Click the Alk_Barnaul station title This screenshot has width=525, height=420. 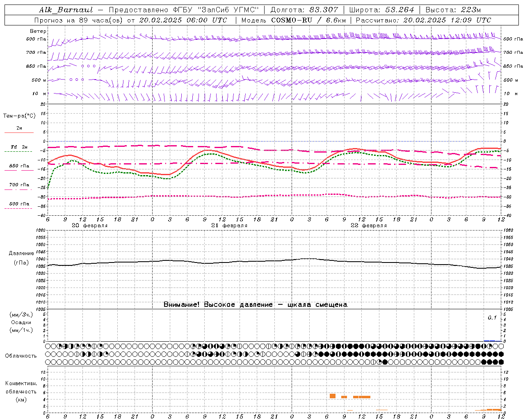coord(66,10)
